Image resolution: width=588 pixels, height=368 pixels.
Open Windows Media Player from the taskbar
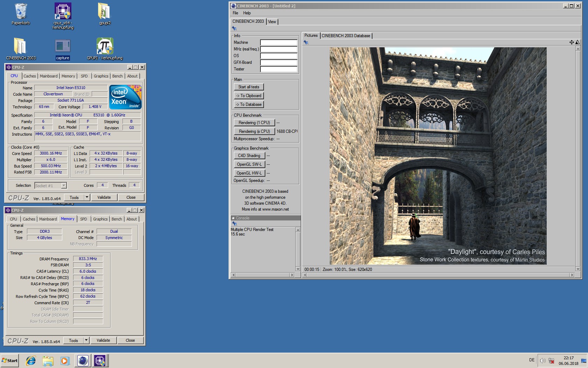pos(65,360)
